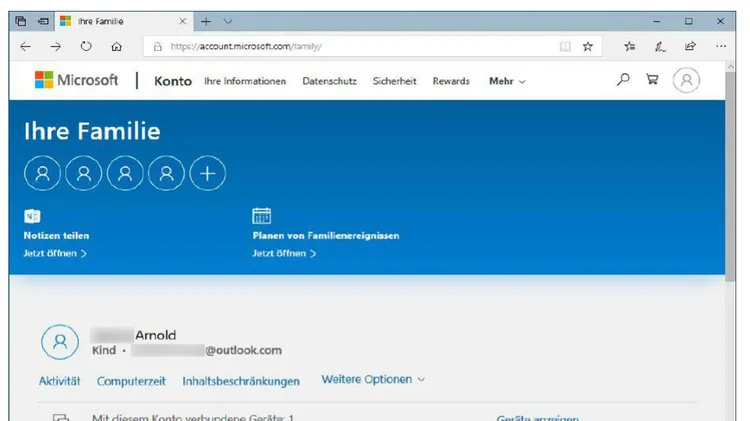This screenshot has width=750, height=421.
Task: Select the fourth family member avatar
Action: click(x=166, y=173)
